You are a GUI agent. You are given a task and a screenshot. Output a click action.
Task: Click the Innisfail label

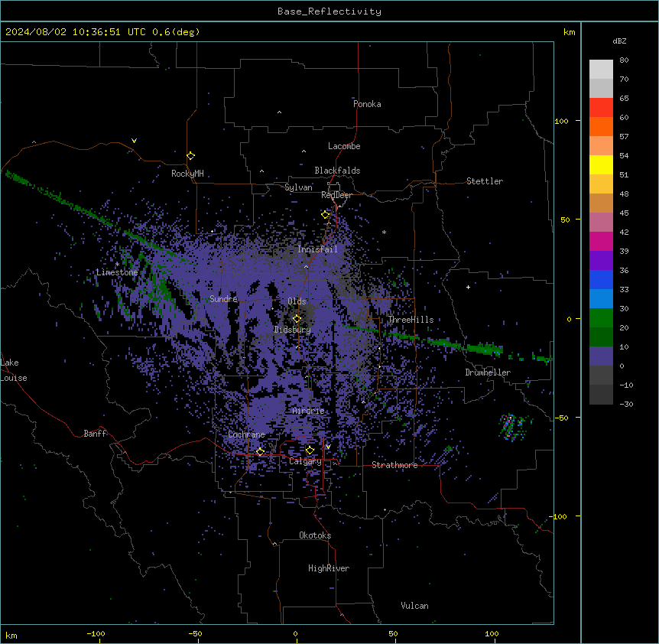pos(317,249)
